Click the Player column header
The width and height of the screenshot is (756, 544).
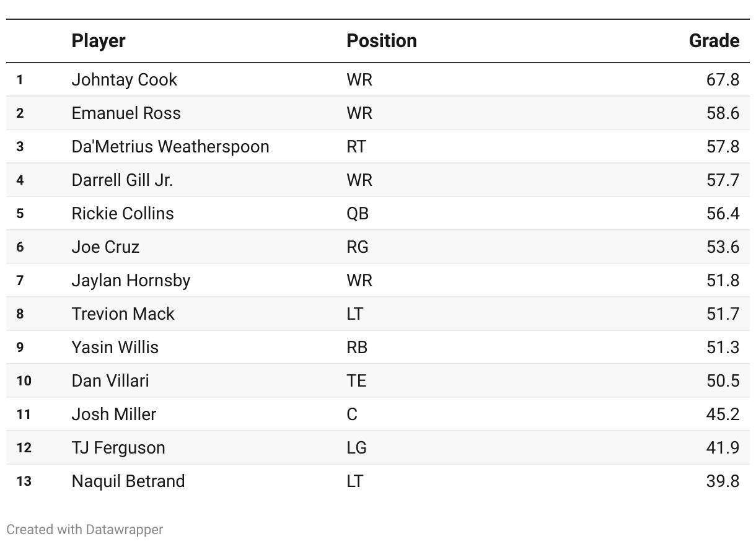pos(99,41)
